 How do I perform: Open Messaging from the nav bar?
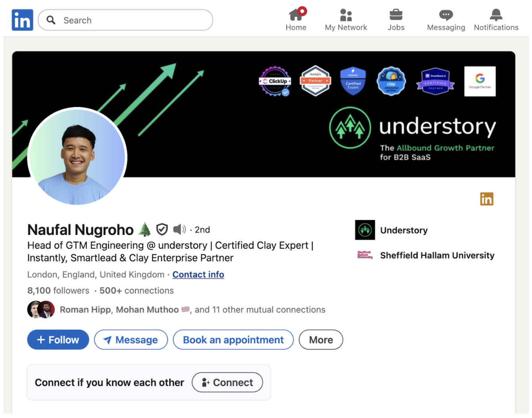coord(446,19)
